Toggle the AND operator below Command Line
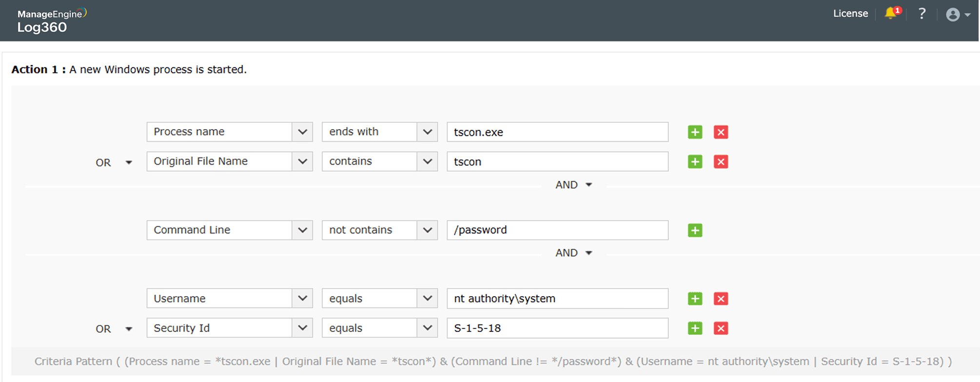 click(x=573, y=253)
